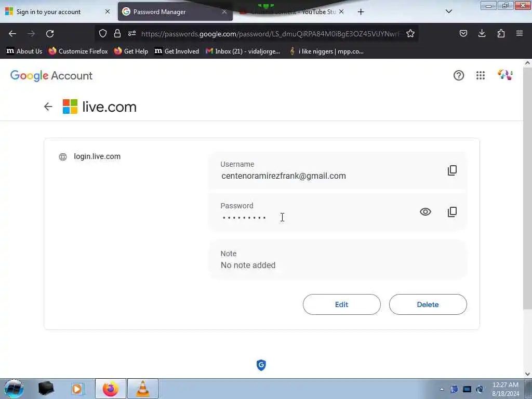
Task: Click the page scrollbar up arrow
Action: [x=527, y=63]
